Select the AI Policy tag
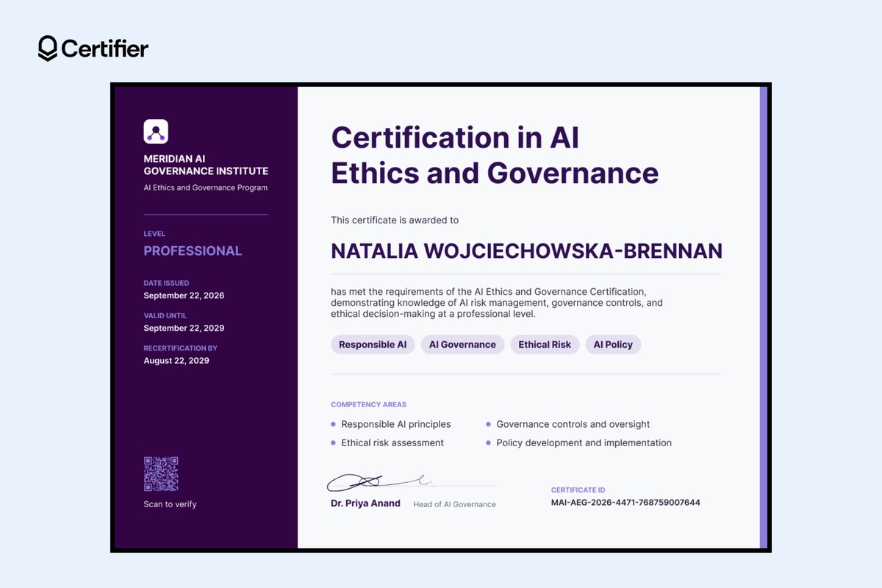882x588 pixels. click(x=613, y=344)
